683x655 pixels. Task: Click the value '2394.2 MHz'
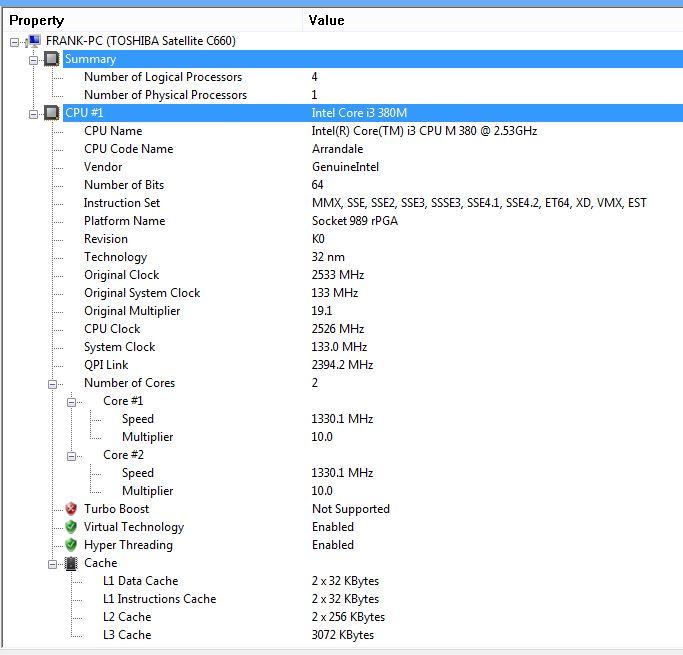tap(342, 365)
